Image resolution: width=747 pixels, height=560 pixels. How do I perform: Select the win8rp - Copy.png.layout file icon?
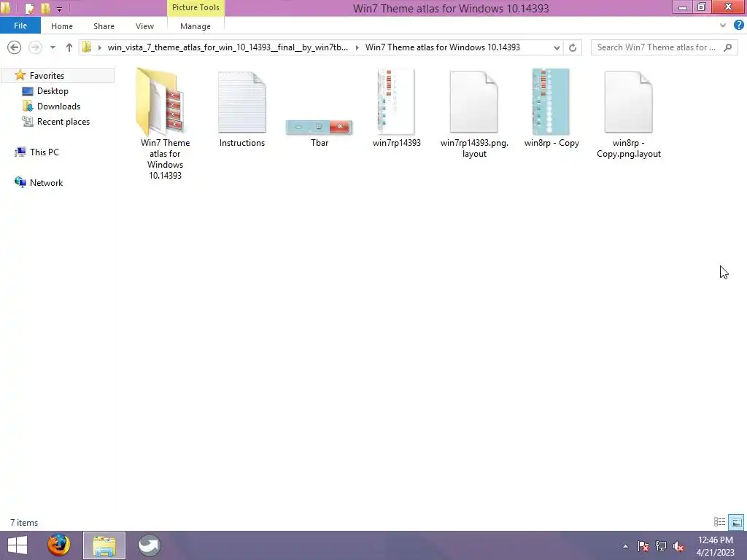[628, 102]
